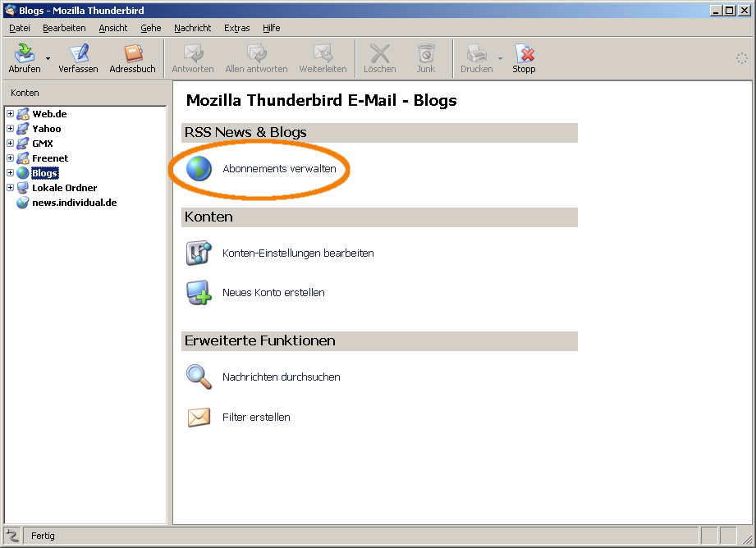Screen dimensions: 756x548
Task: Expand the Yahoo account tree
Action: pyautogui.click(x=10, y=129)
